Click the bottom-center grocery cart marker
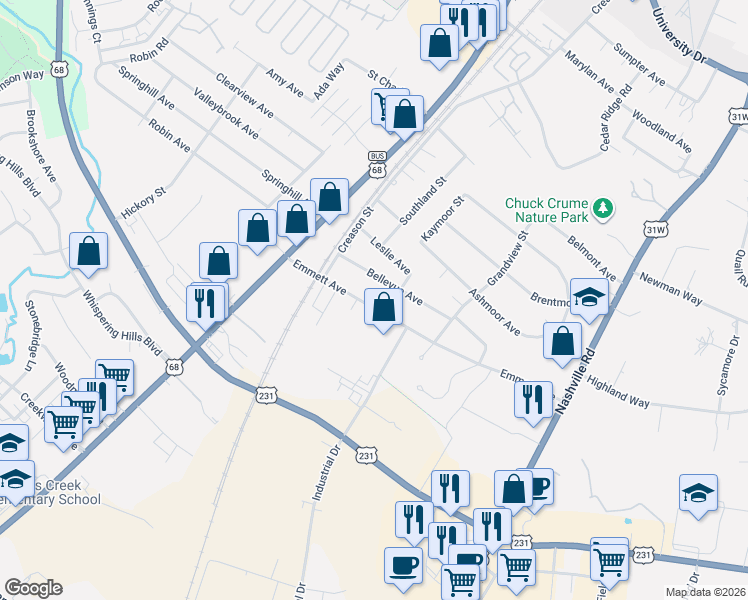748x600 pixels. [461, 583]
